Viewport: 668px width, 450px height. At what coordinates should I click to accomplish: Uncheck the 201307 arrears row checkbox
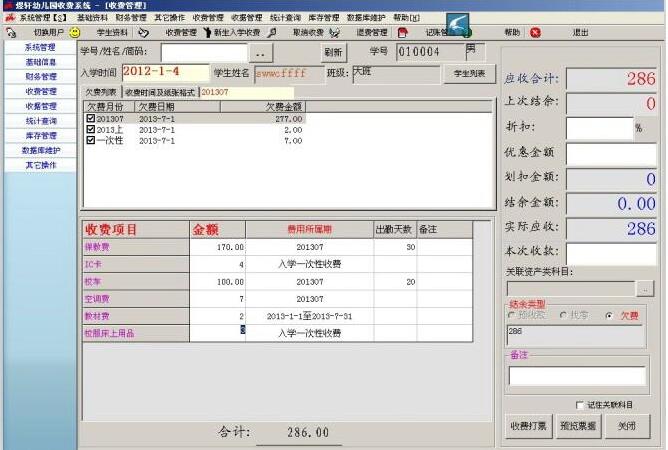91,118
